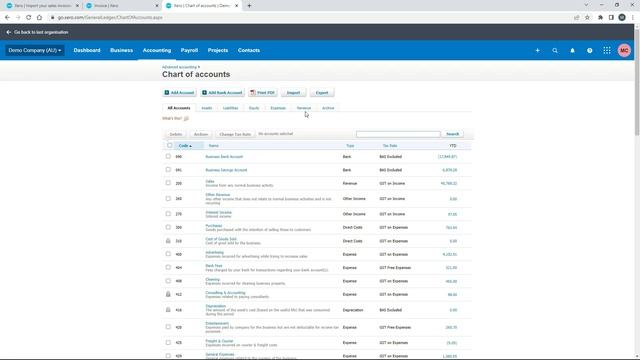Click the browser forward arrow
The height and width of the screenshot is (360, 640).
pos(18,18)
